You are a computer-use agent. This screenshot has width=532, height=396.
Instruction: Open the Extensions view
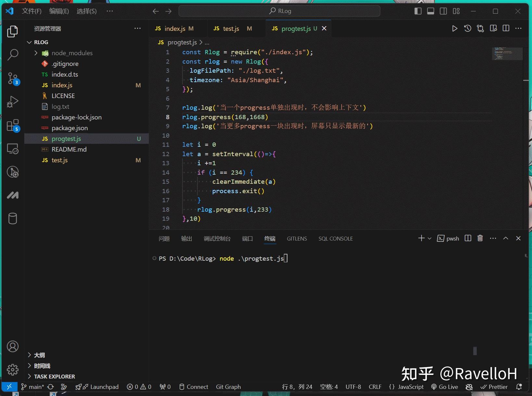13,125
